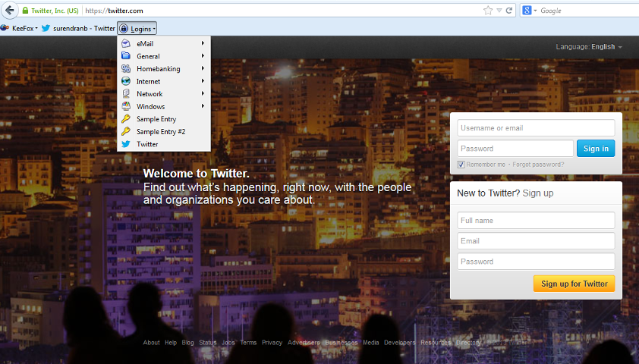
Task: Click the eMail envelope icon in the Logins menu
Action: tap(126, 44)
